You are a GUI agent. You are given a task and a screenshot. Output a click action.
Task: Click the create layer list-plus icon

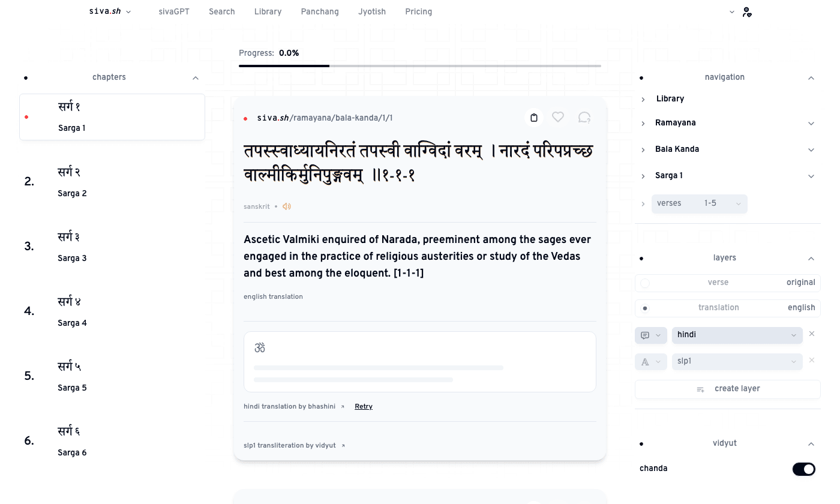click(700, 389)
